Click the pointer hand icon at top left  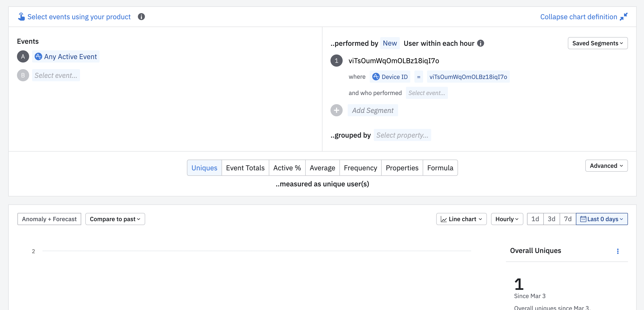[21, 17]
